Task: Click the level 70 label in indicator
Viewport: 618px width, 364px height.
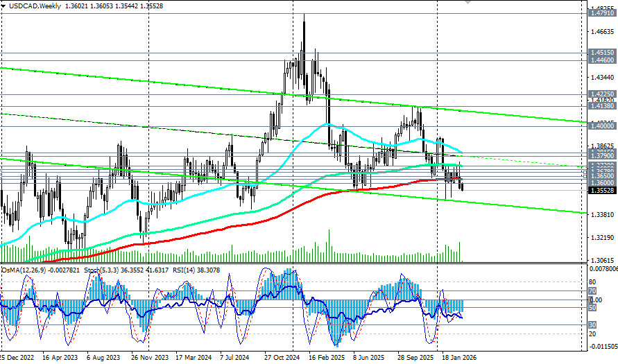Action: [592, 291]
